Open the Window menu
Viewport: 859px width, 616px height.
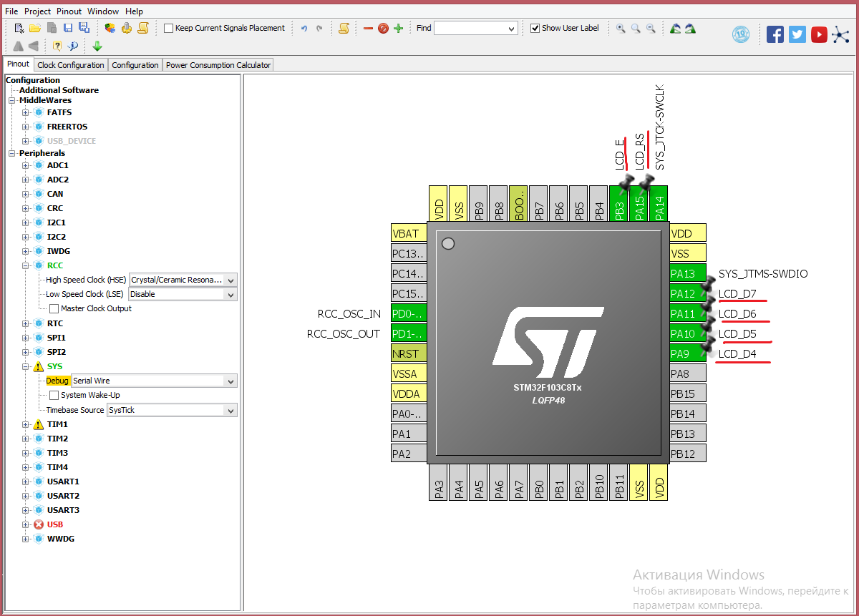pos(103,11)
